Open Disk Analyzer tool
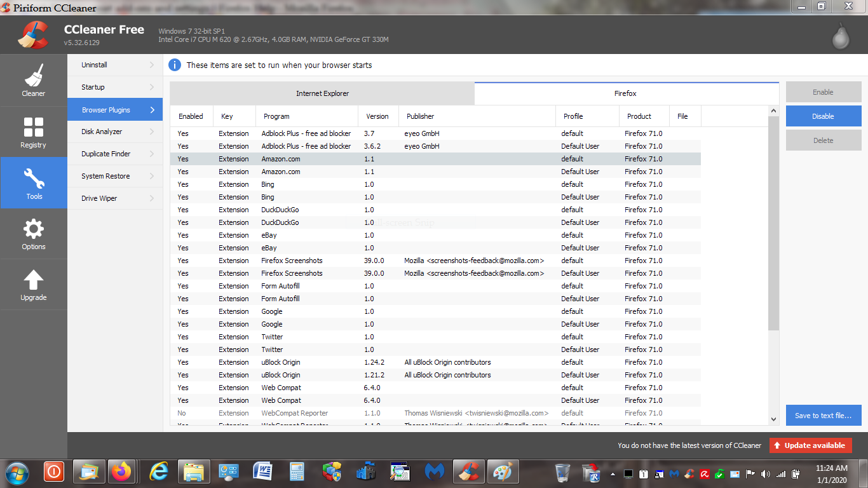The image size is (868, 488). [115, 132]
